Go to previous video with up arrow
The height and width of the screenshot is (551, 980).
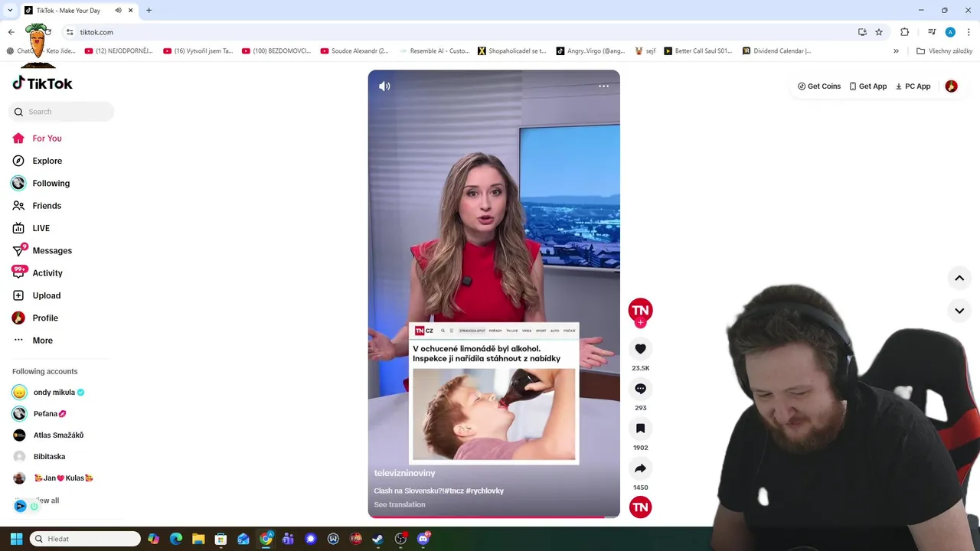959,279
